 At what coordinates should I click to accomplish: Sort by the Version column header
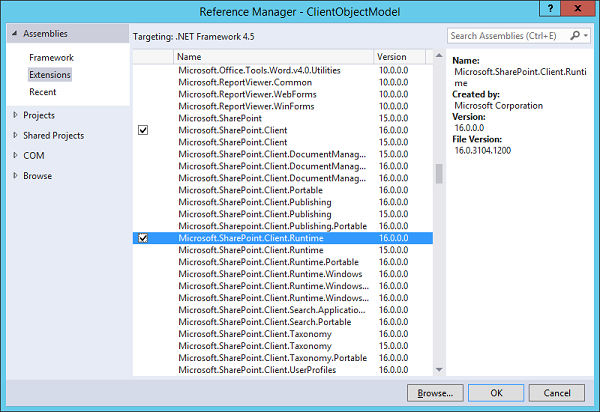tap(399, 57)
